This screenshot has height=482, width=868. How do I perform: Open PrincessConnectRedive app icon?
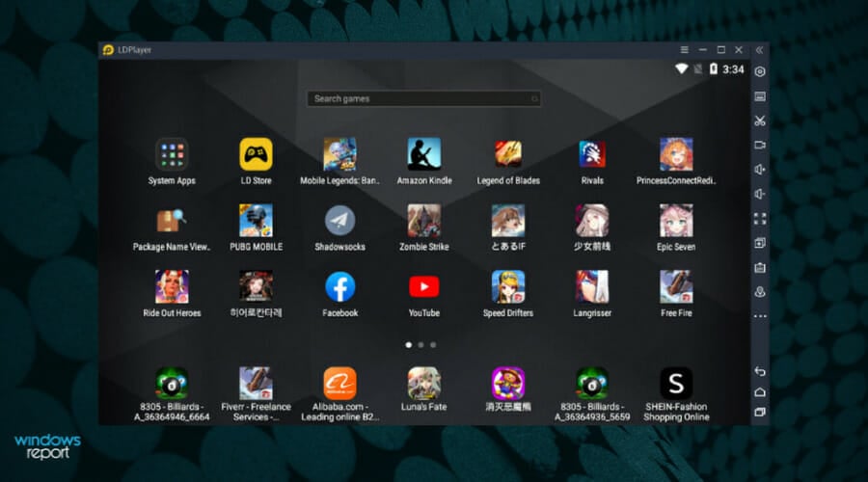676,154
